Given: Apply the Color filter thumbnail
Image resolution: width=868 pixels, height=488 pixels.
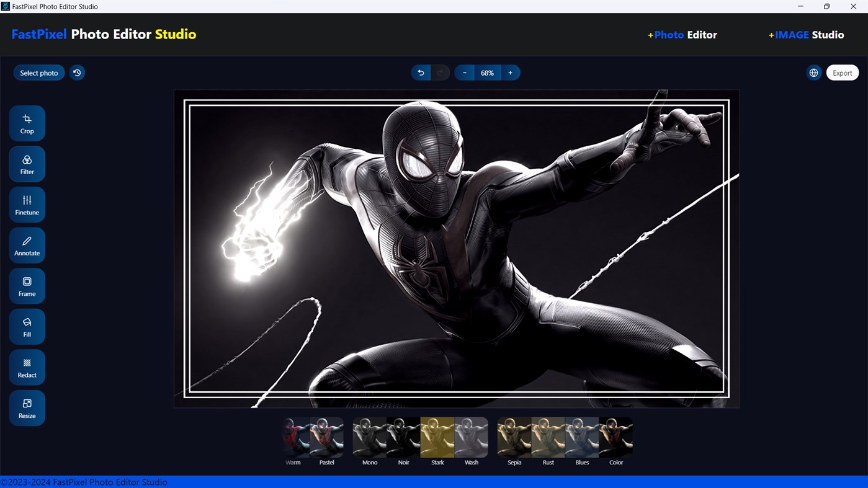Looking at the screenshot, I should 616,441.
